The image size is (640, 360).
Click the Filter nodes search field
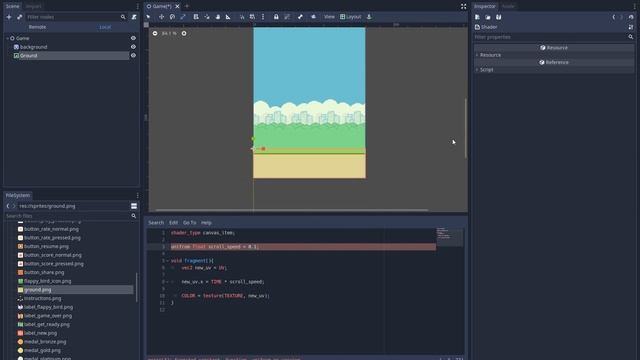[76, 17]
